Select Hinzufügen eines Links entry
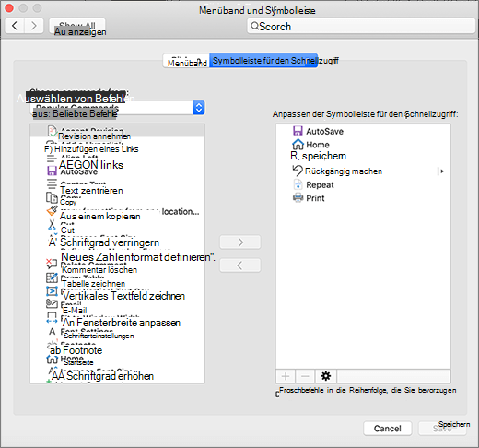The image size is (479, 448). click(117, 149)
